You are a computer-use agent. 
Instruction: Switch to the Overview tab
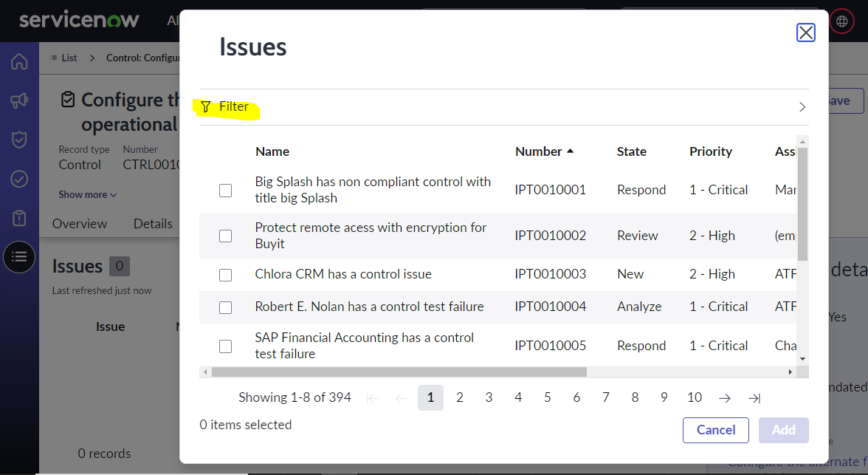79,223
